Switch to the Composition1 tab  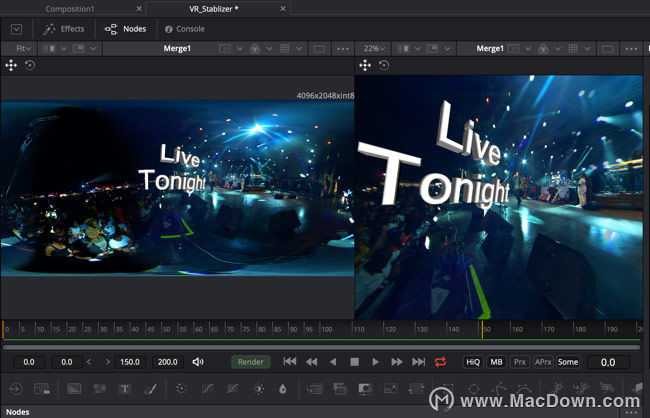[70, 9]
